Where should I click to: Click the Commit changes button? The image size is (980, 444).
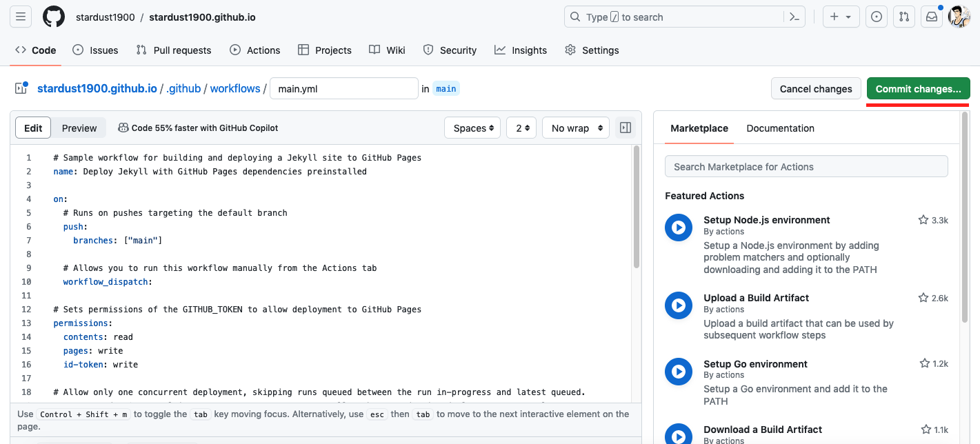point(918,89)
